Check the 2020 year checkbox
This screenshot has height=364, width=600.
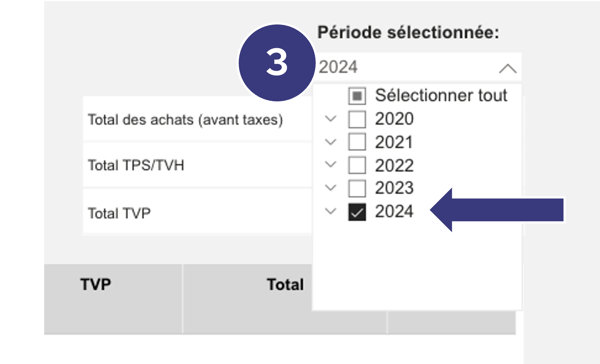[x=357, y=119]
